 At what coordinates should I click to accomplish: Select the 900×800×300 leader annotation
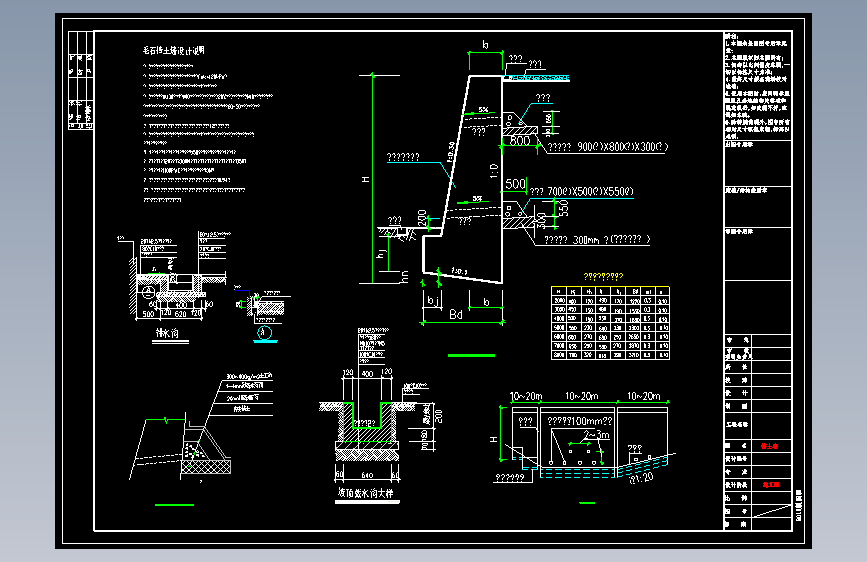[608, 147]
